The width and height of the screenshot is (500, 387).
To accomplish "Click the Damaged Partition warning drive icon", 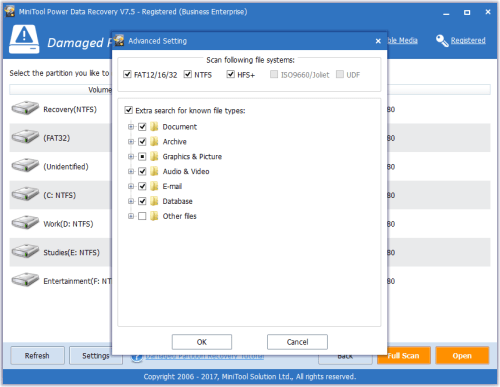I will (x=24, y=39).
